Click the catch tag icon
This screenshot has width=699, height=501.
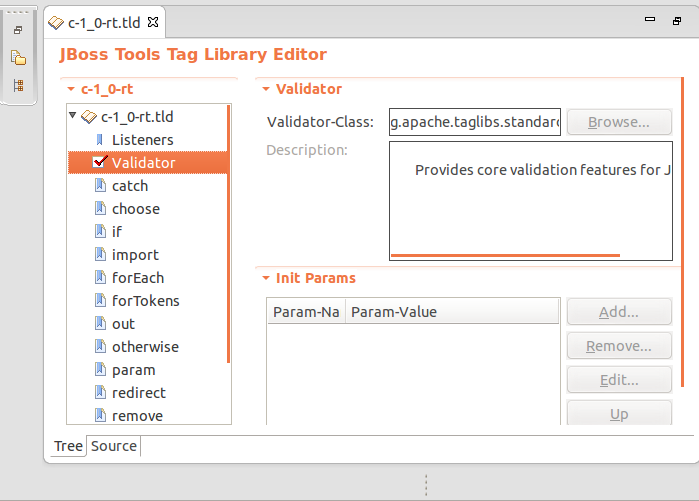[100, 186]
